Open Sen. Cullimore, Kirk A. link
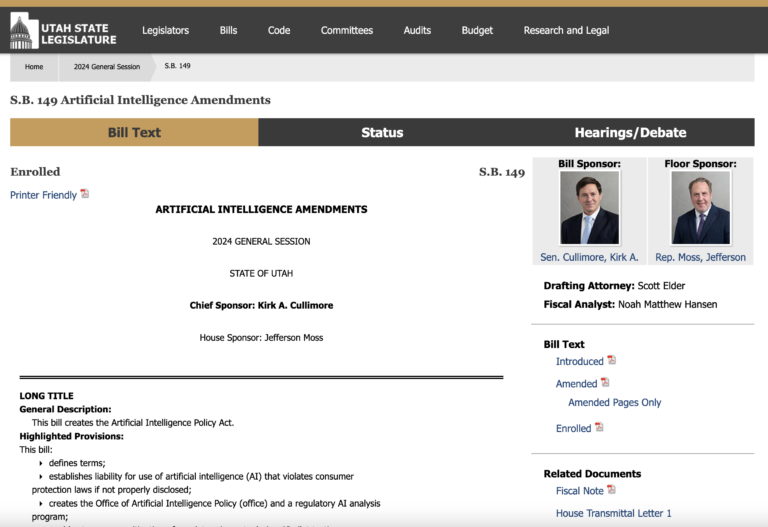 (x=589, y=257)
